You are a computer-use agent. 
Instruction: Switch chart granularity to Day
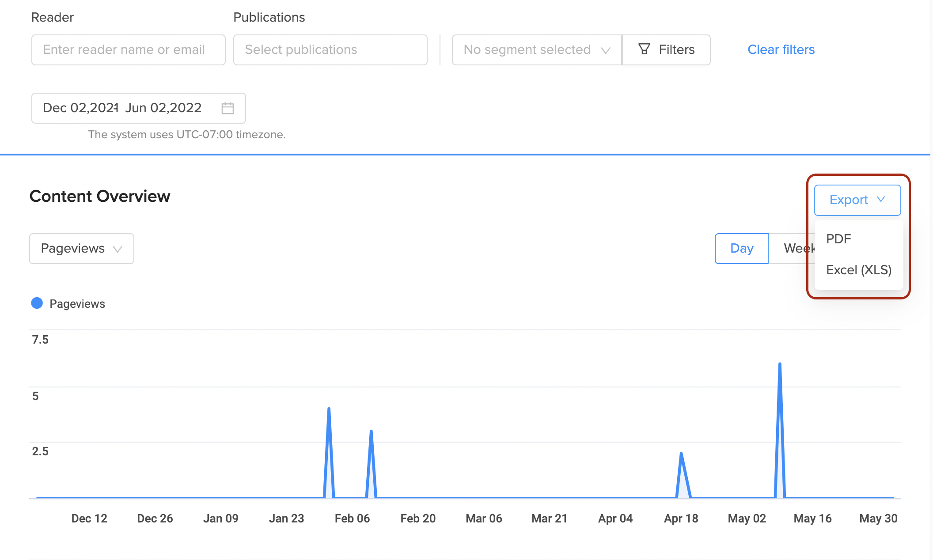pos(742,248)
